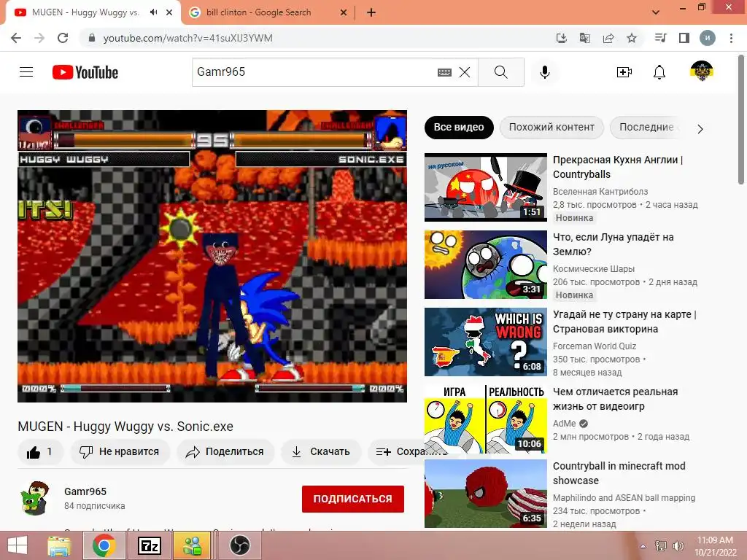The width and height of the screenshot is (747, 560).
Task: Open Countryball in minecraft mod showcase thumbnail
Action: 485,494
